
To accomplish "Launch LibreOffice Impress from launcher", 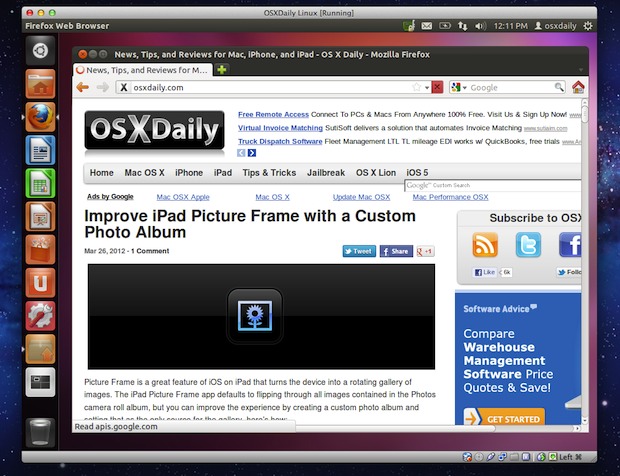I will coord(40,217).
